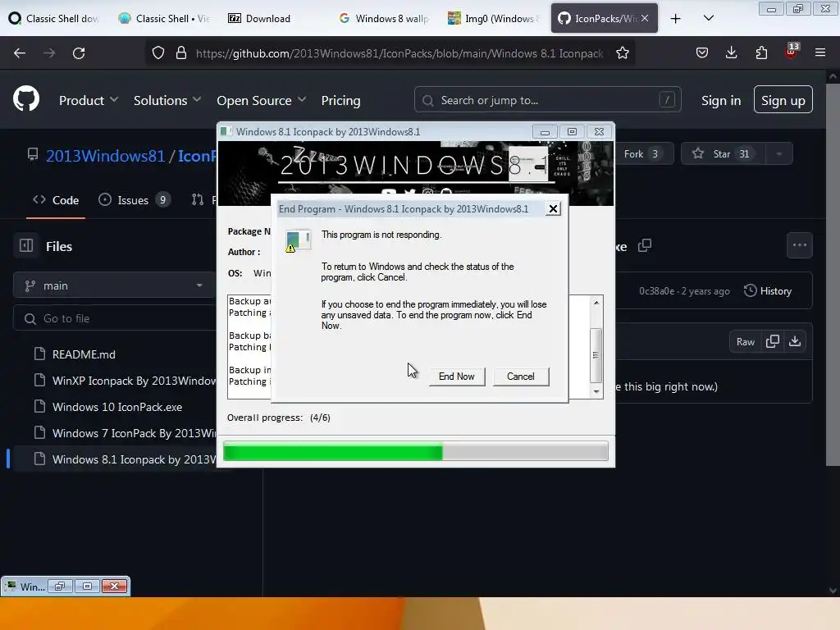This screenshot has width=840, height=630.
Task: Click the IconPack window title bar icon
Action: (x=226, y=132)
